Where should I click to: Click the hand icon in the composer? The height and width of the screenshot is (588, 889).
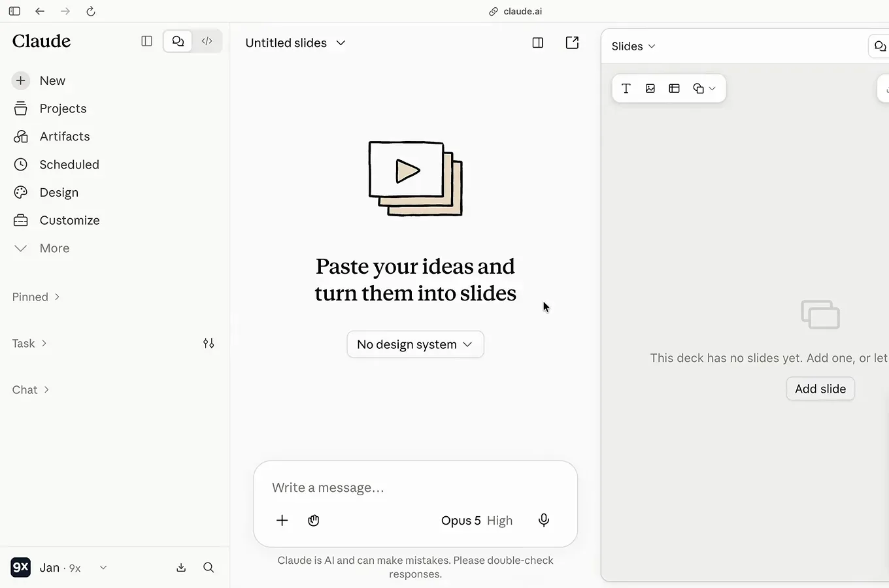pyautogui.click(x=314, y=520)
